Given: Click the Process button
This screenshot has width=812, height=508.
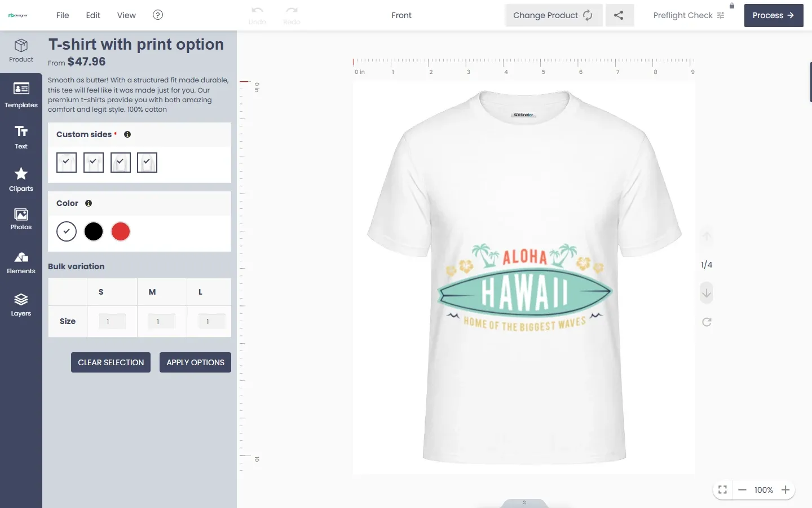Looking at the screenshot, I should tap(774, 15).
